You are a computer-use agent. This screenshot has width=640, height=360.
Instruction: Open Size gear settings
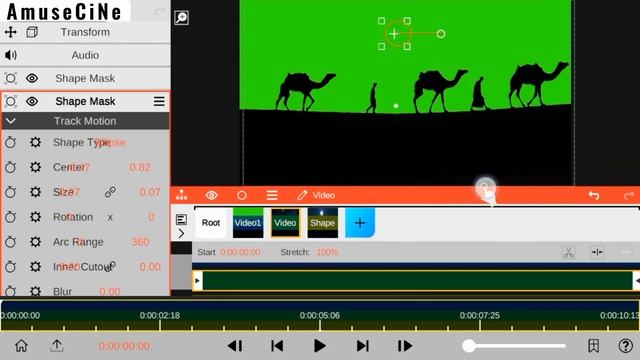36,192
